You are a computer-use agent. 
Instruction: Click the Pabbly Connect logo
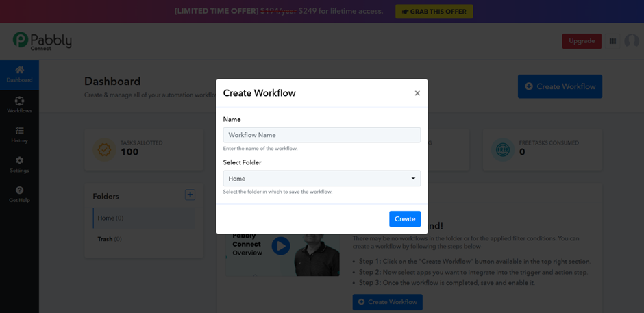tap(42, 41)
